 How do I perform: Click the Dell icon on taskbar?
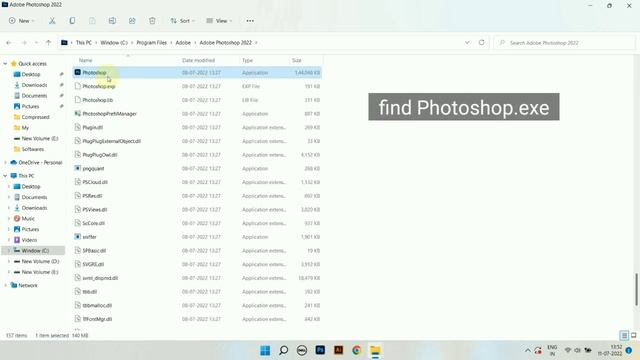302,351
